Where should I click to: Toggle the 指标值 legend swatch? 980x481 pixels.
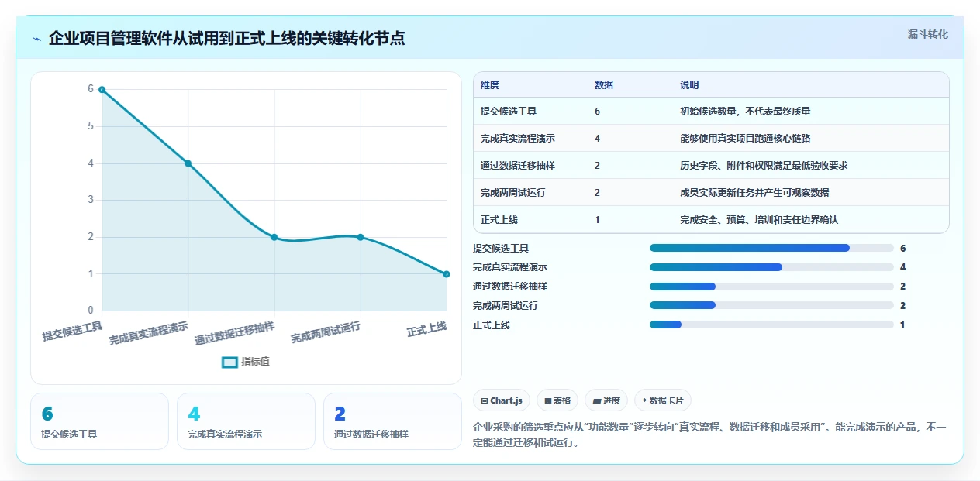(x=229, y=362)
